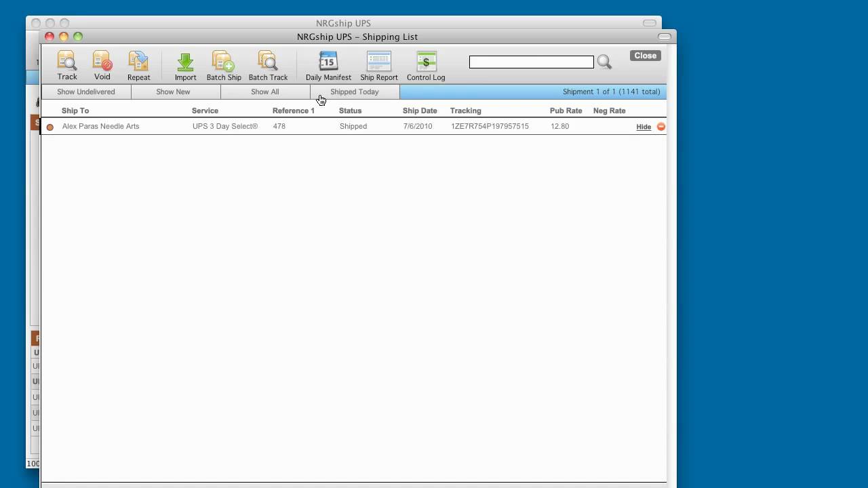Click the orange status dot for Alex Paras
Image resolution: width=868 pixels, height=488 pixels.
pyautogui.click(x=50, y=127)
